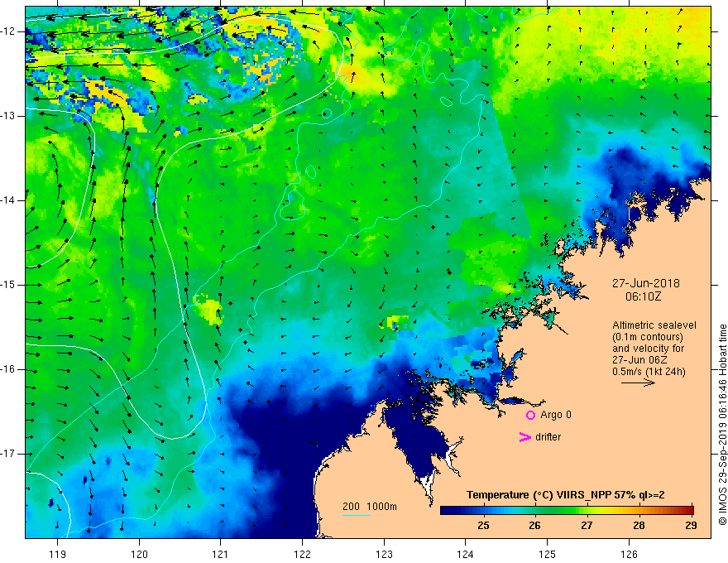Click the longitude axis label 123

tap(384, 554)
